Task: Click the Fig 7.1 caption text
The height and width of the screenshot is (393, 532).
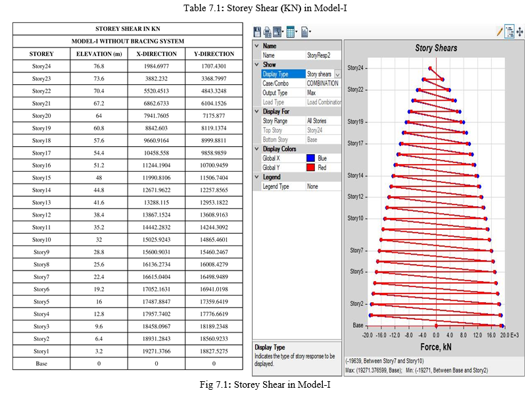Action: [265, 384]
